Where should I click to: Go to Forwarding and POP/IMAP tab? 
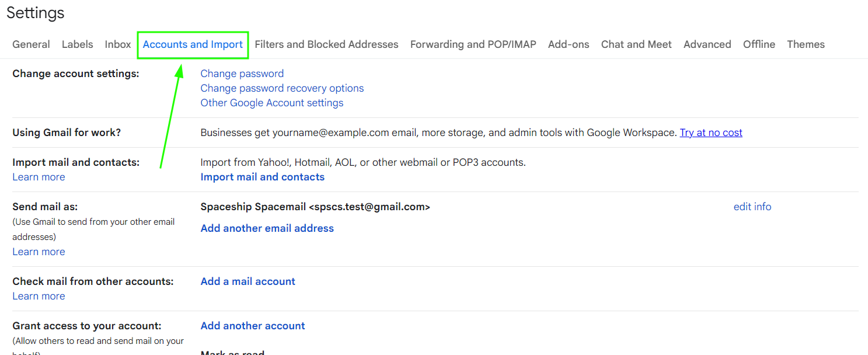[473, 44]
